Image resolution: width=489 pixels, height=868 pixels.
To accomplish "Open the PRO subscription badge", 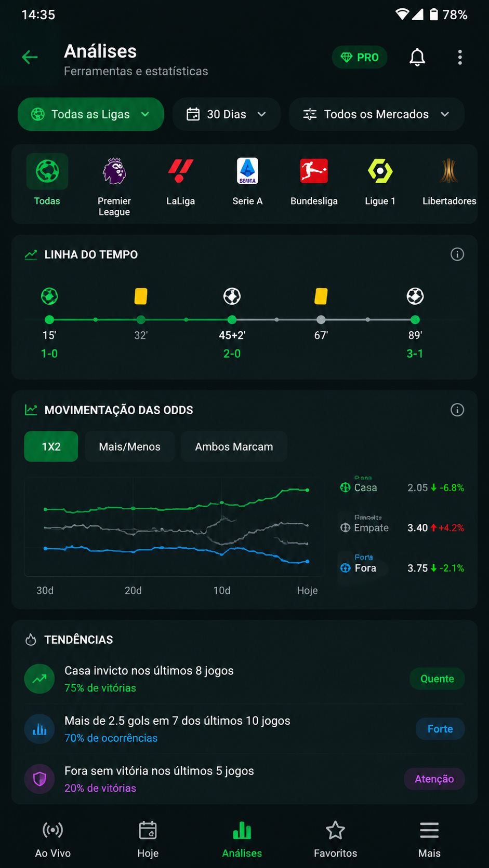I will point(360,58).
